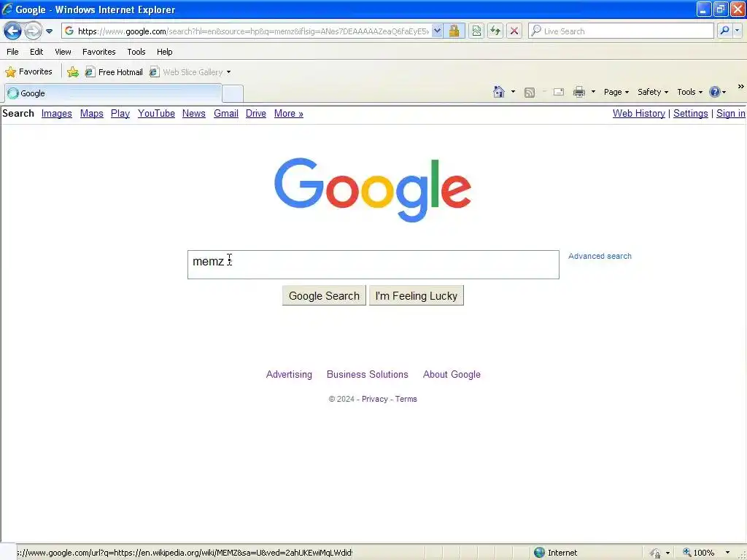Click the I'm Feeling Lucky button
747x560 pixels.
pyautogui.click(x=417, y=296)
